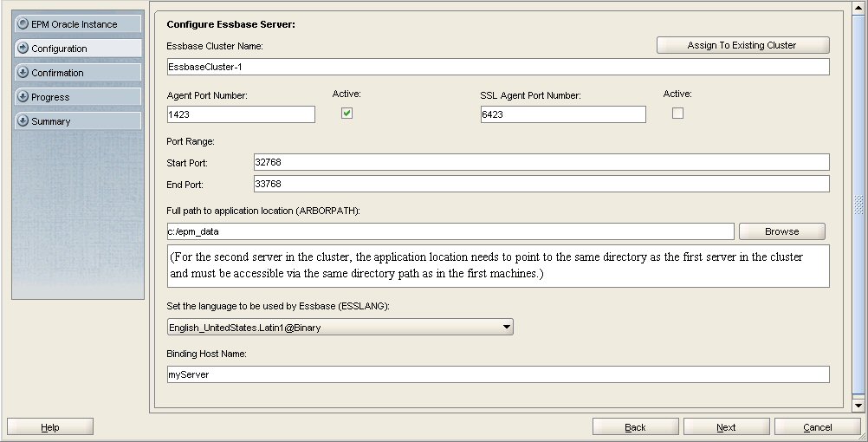
Task: Click the "Full path to application location" label
Action: (263, 211)
